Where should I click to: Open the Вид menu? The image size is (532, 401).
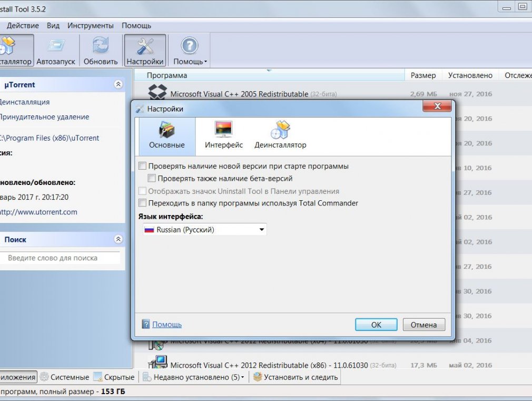pos(53,26)
